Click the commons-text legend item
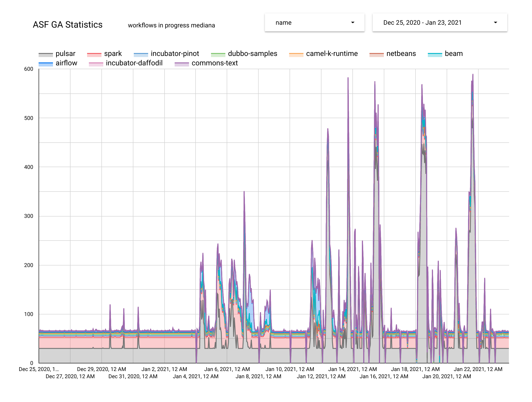The image size is (532, 402). (214, 63)
